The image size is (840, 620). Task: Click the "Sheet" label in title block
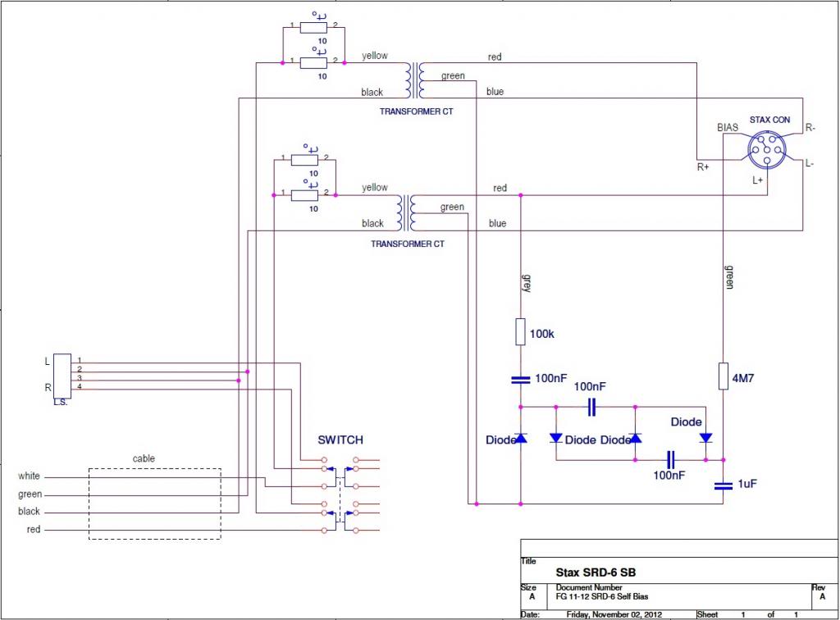tap(707, 614)
